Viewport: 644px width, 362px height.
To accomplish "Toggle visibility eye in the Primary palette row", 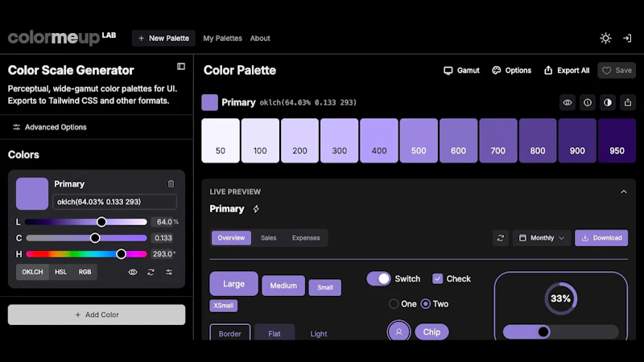I will (x=568, y=103).
